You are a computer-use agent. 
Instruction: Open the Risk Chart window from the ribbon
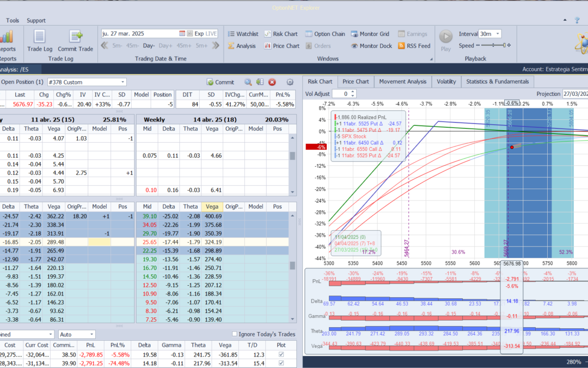pyautogui.click(x=281, y=34)
